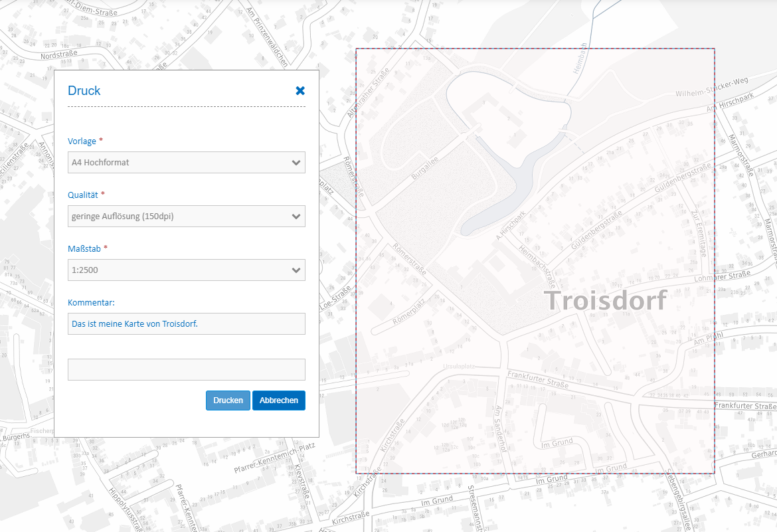The height and width of the screenshot is (532, 777).
Task: Click the empty input field below Kommentar
Action: pyautogui.click(x=187, y=369)
